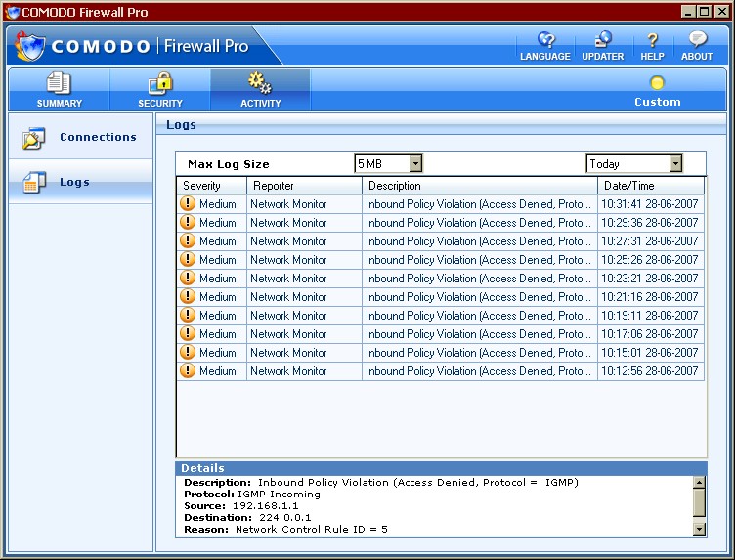This screenshot has height=560, width=735.
Task: Click warning icon of 10:12:56 log entry
Action: click(x=188, y=370)
